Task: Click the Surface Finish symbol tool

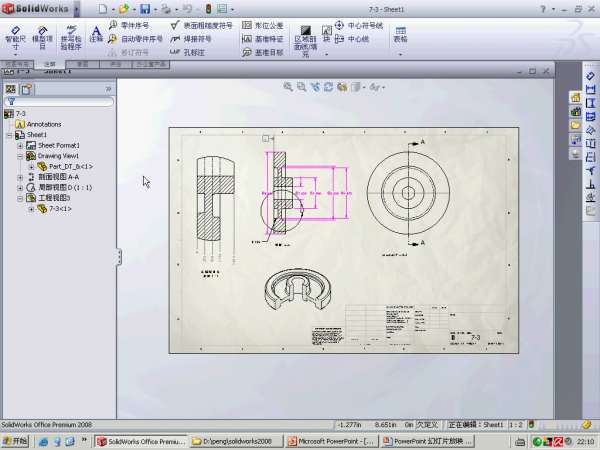Action: point(201,25)
